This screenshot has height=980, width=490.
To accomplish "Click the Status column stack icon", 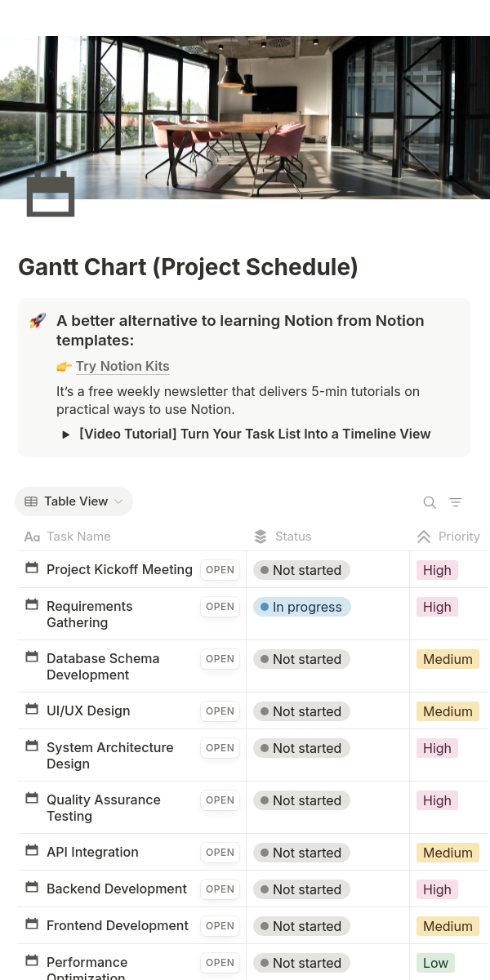I will [261, 537].
